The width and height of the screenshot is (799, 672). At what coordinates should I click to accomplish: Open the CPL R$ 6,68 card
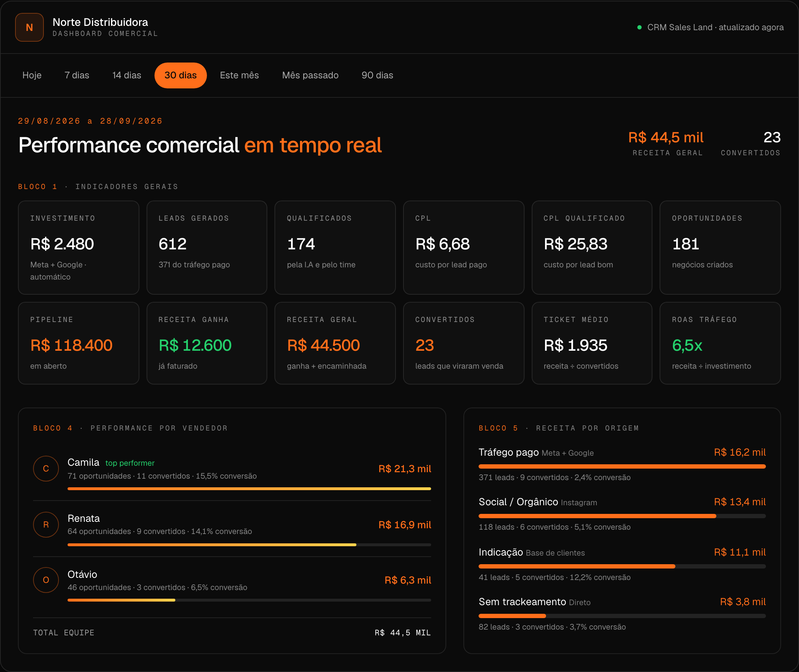[x=464, y=248]
